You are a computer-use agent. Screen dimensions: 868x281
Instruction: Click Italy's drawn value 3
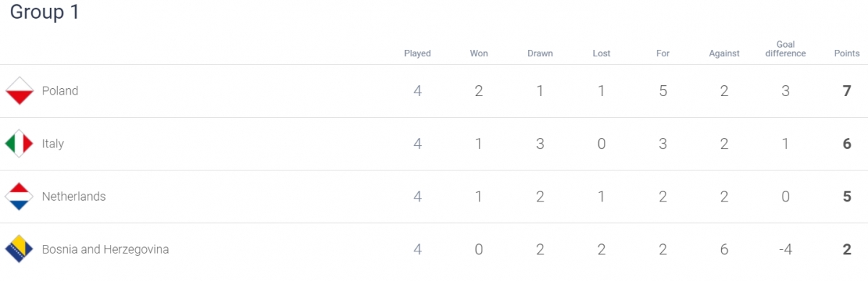[x=540, y=144]
